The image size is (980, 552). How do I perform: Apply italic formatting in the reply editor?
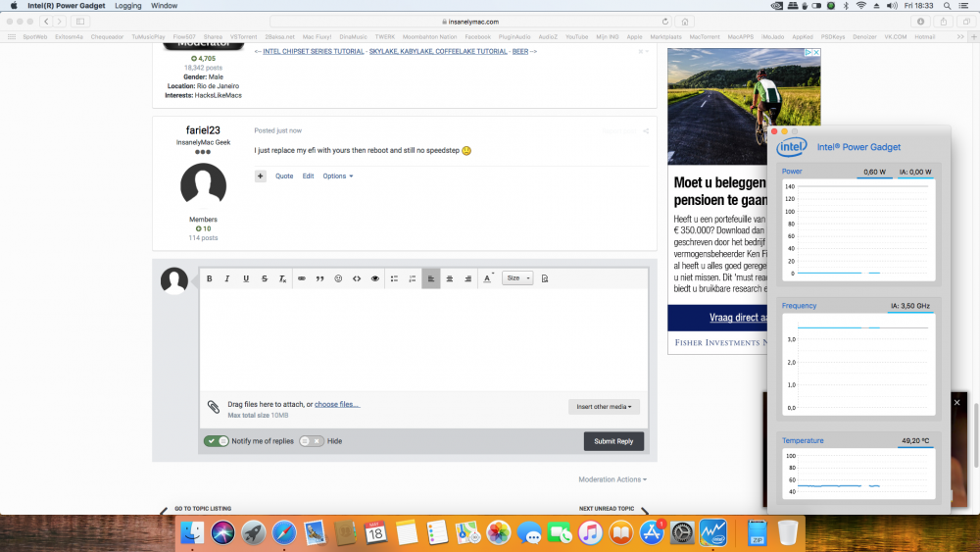(227, 278)
